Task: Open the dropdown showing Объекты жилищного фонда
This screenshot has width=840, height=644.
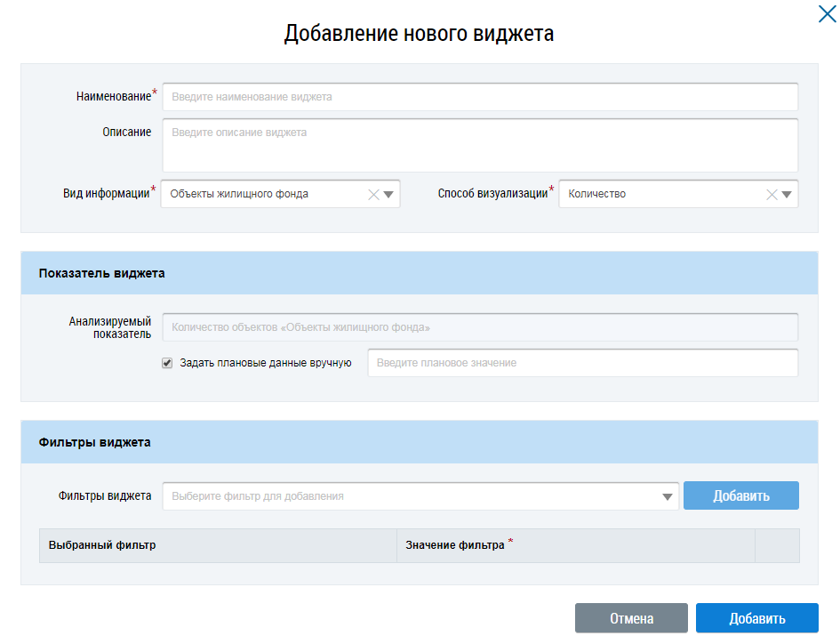Action: click(x=262, y=194)
